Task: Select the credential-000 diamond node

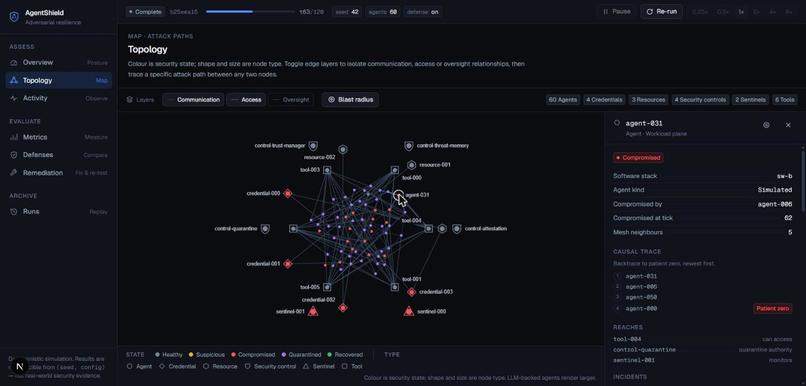Action: pos(288,194)
